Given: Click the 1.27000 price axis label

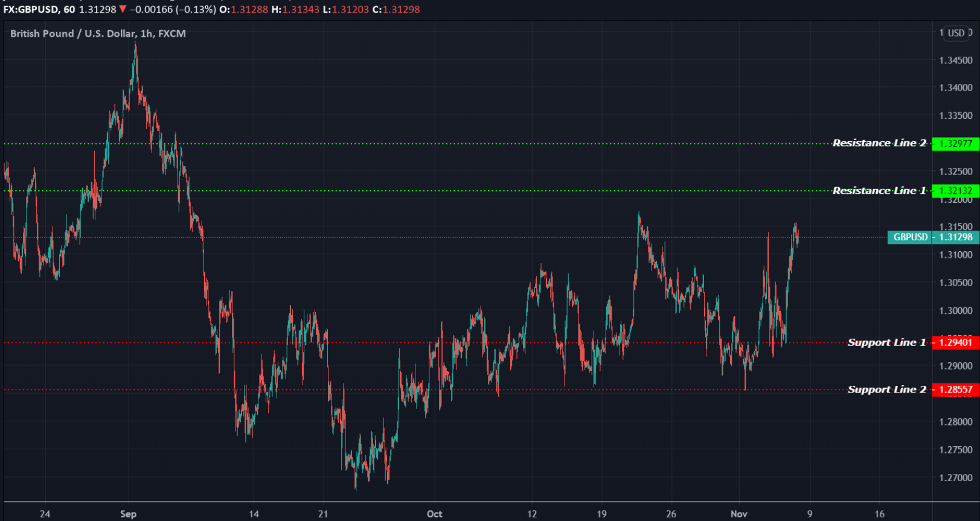Looking at the screenshot, I should [956, 478].
